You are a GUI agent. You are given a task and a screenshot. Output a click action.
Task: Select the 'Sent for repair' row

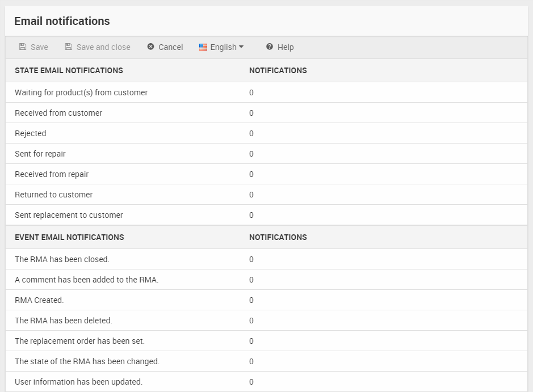coord(40,154)
